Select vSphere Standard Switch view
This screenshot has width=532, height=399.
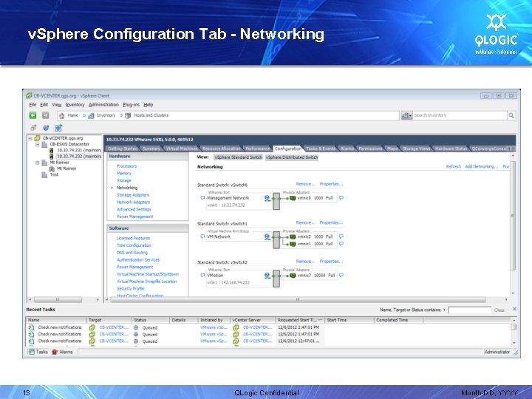point(238,157)
